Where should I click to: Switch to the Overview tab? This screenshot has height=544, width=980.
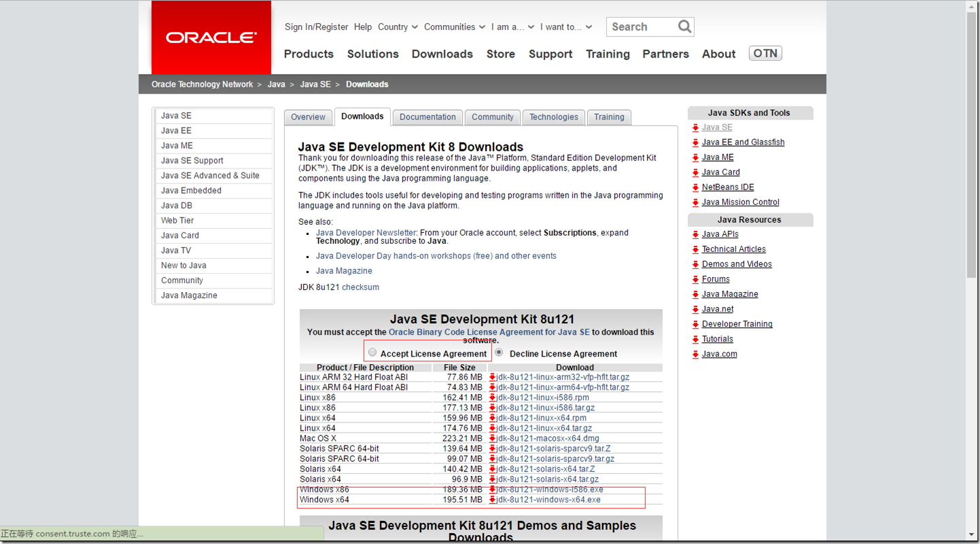[x=308, y=117]
